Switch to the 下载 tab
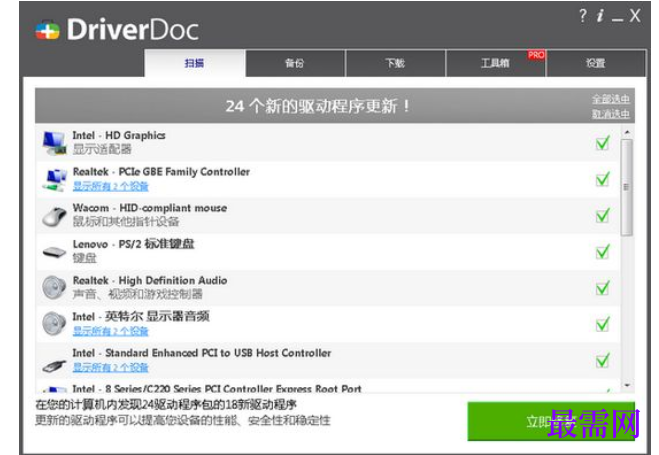The image size is (659, 455). (395, 63)
